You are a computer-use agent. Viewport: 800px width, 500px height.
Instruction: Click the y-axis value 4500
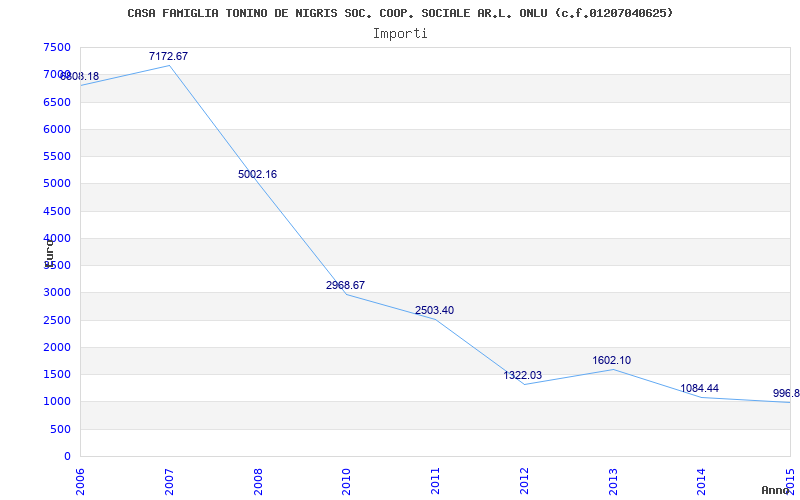(x=57, y=211)
